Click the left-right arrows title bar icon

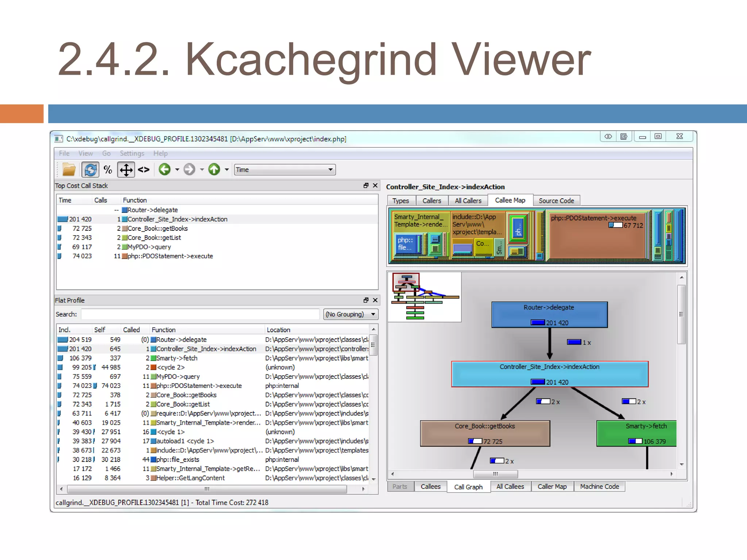[x=608, y=136]
